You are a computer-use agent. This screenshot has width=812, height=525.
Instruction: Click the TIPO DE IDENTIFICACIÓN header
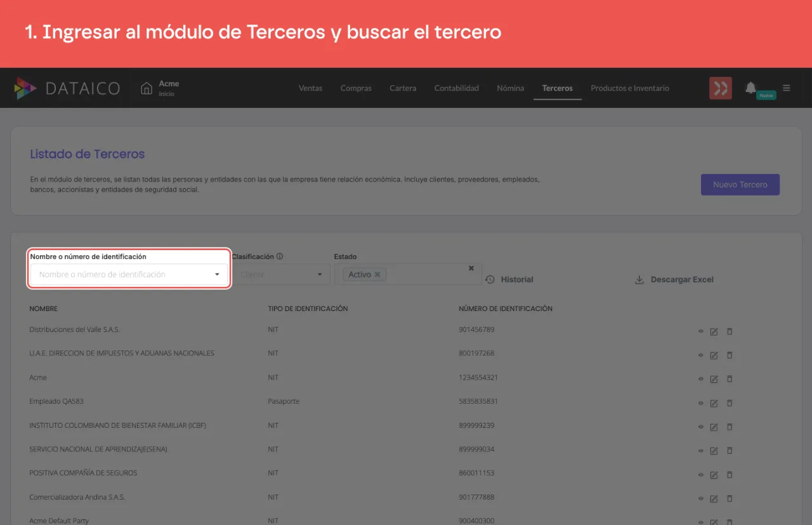[x=308, y=309]
